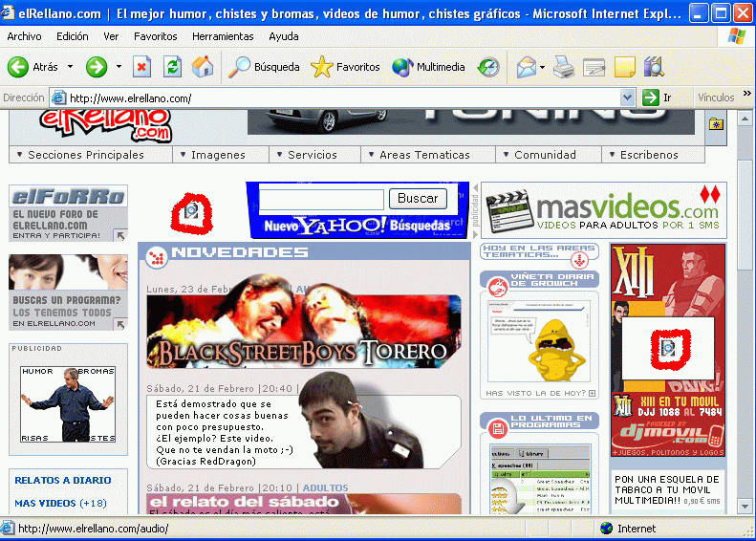Viewport: 756px width, 541px height.
Task: Click the Buscar button
Action: pos(418,198)
